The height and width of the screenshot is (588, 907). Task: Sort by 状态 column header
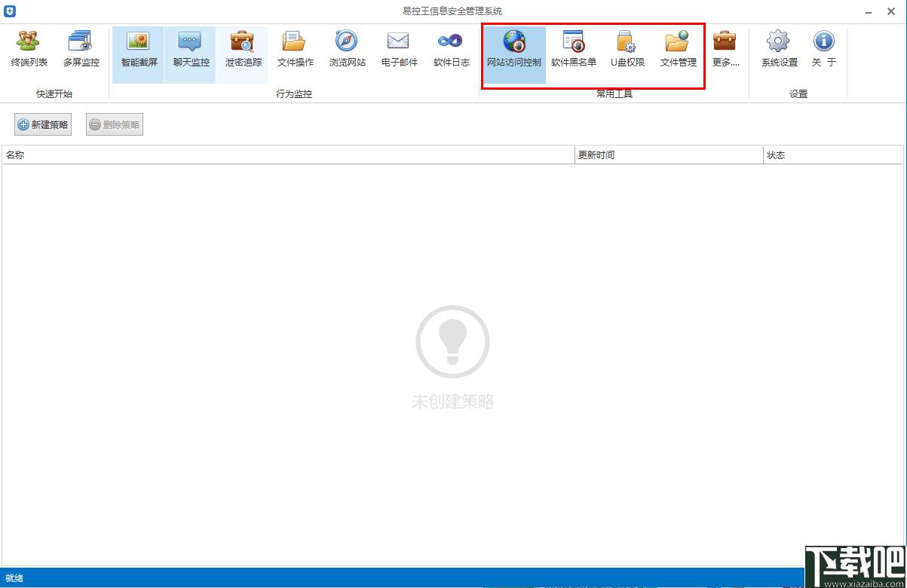tap(833, 155)
